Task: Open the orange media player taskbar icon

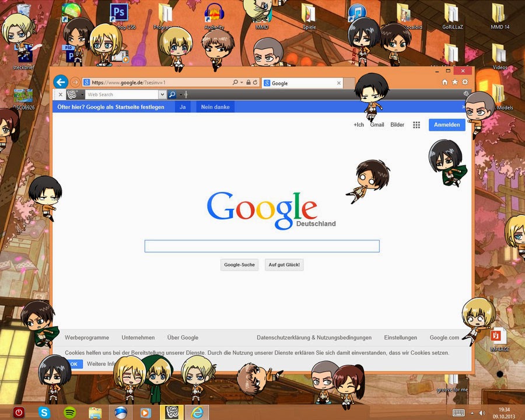Action: [146, 412]
